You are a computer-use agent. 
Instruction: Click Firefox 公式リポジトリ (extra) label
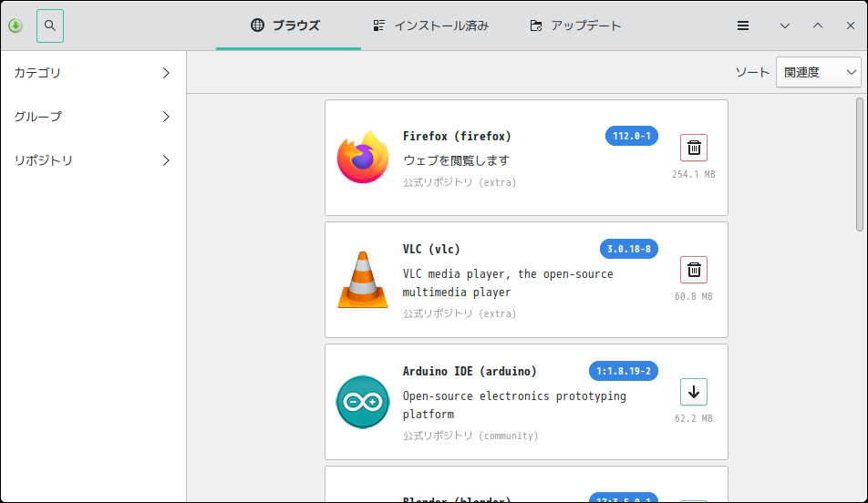460,182
